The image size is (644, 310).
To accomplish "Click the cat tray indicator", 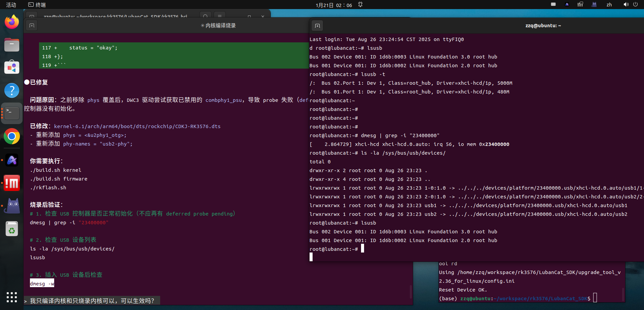I will [x=594, y=4].
